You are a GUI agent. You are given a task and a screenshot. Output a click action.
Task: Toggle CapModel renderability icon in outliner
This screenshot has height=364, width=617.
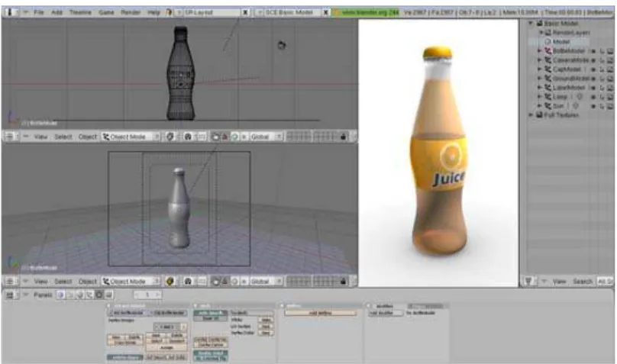tap(610, 69)
